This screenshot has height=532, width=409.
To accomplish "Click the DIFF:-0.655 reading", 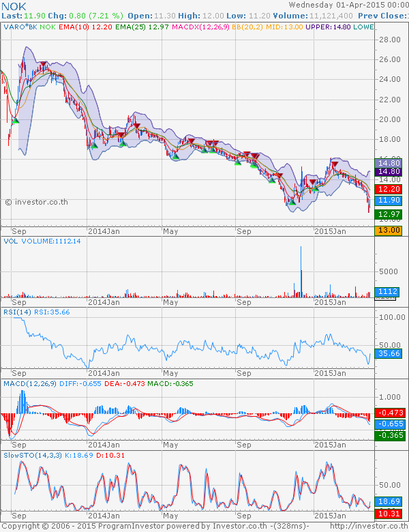I will (x=80, y=384).
